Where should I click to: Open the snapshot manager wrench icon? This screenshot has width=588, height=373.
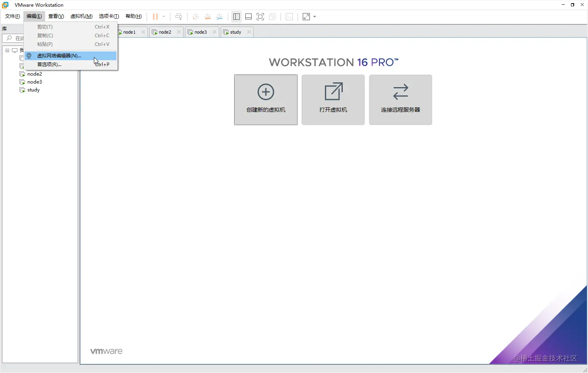click(x=220, y=17)
